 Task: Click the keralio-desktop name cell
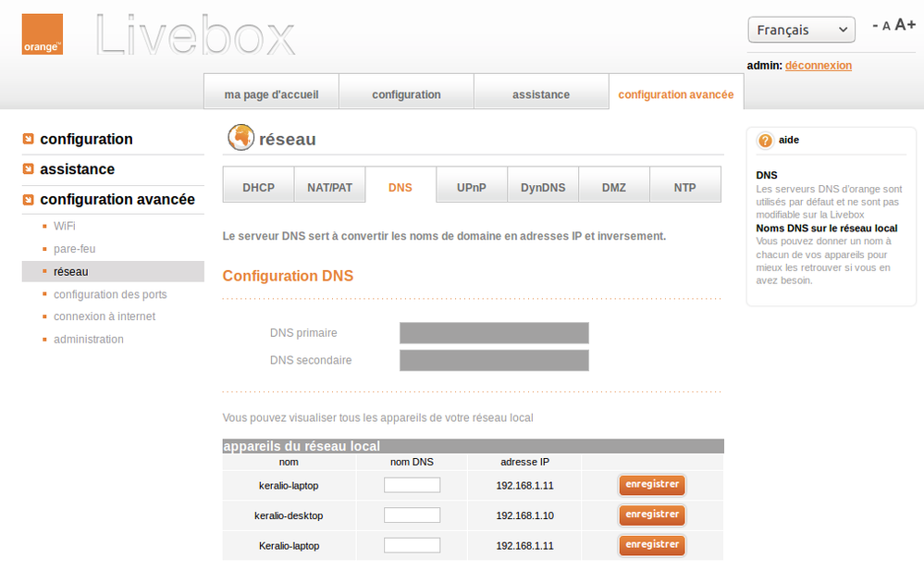tap(289, 515)
